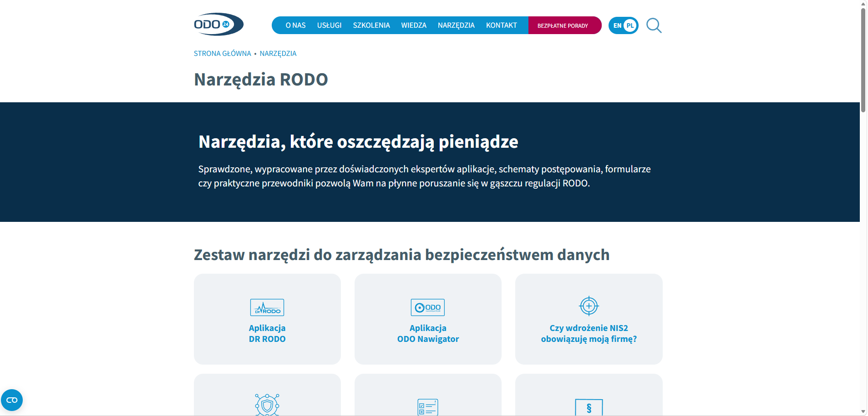The image size is (868, 416).
Task: Click the paragraph symbol (§) icon tile
Action: click(589, 408)
